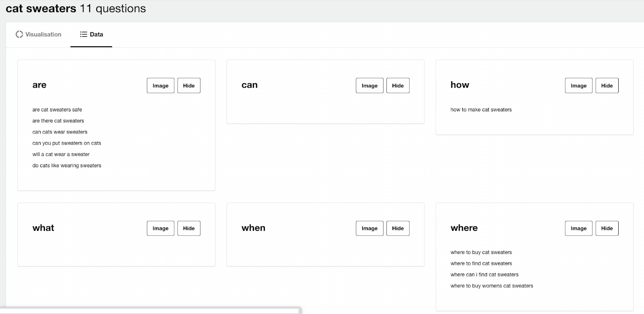
Task: Click Image button in 'how' card
Action: point(578,86)
